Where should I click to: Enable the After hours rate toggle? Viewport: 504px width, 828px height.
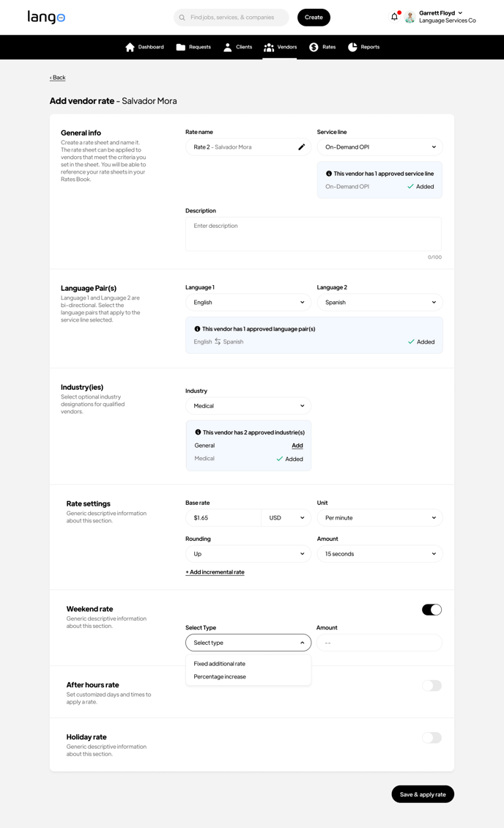pos(431,686)
